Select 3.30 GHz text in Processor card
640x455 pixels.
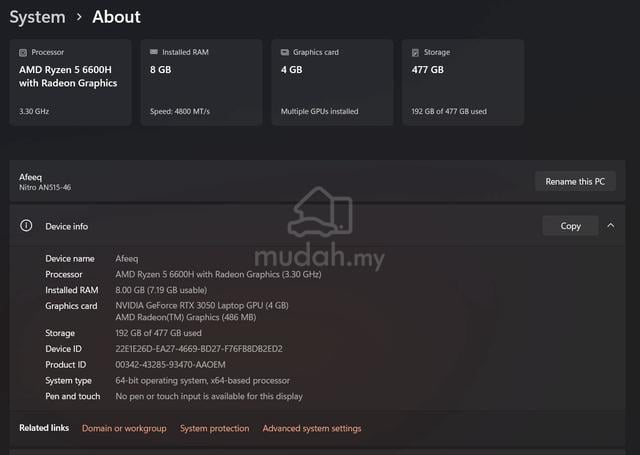pos(34,111)
